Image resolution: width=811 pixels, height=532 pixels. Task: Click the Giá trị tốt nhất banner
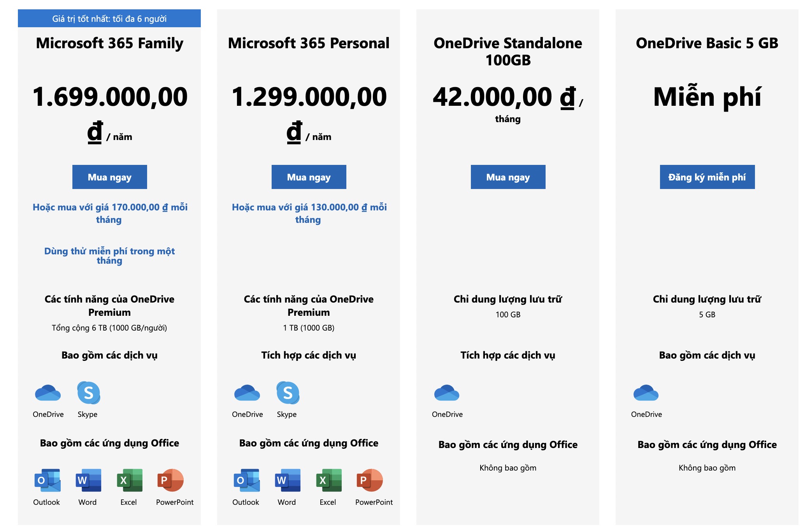pyautogui.click(x=109, y=18)
